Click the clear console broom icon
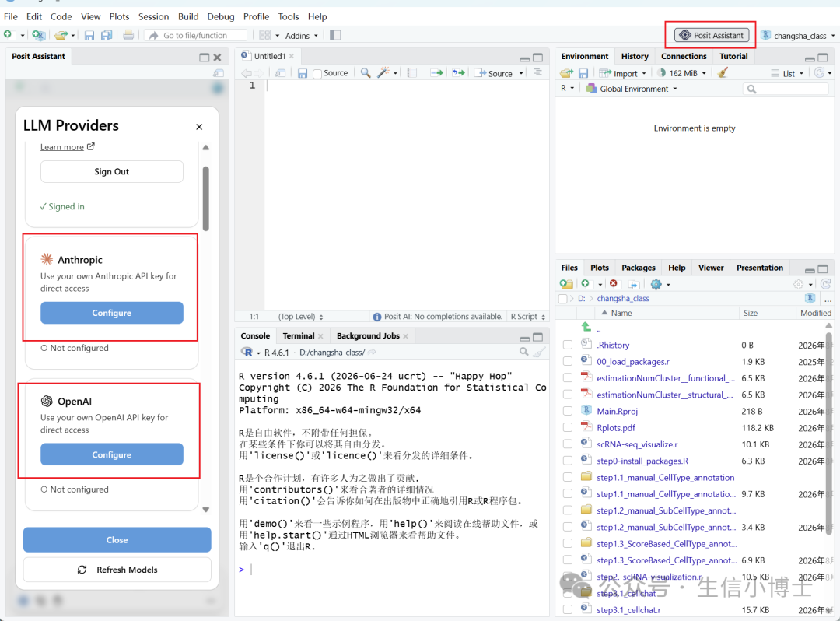Viewport: 840px width, 621px height. coord(540,352)
